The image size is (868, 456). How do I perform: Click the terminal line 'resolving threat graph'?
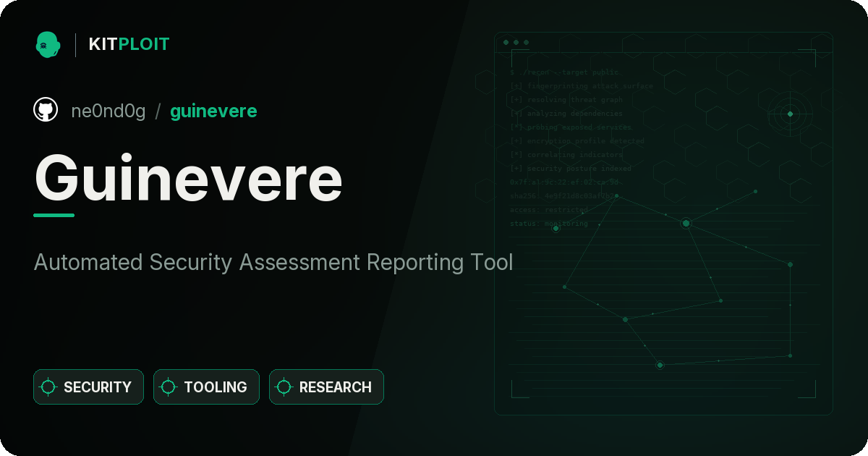[x=566, y=100]
